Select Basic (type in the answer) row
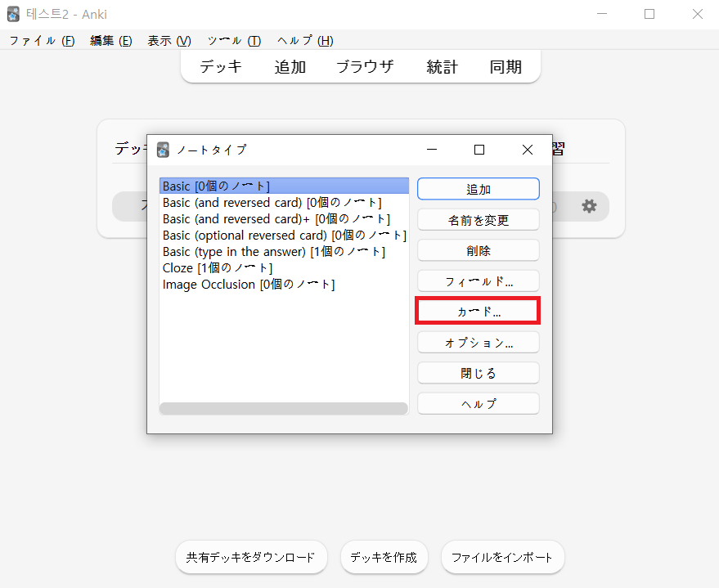 click(284, 252)
